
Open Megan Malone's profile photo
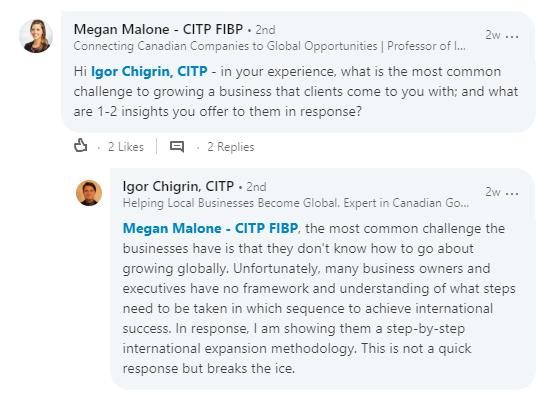pos(36,36)
